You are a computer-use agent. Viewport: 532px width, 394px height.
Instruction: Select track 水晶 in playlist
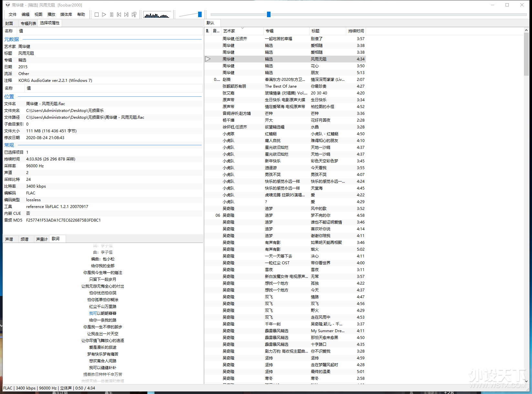click(285, 127)
